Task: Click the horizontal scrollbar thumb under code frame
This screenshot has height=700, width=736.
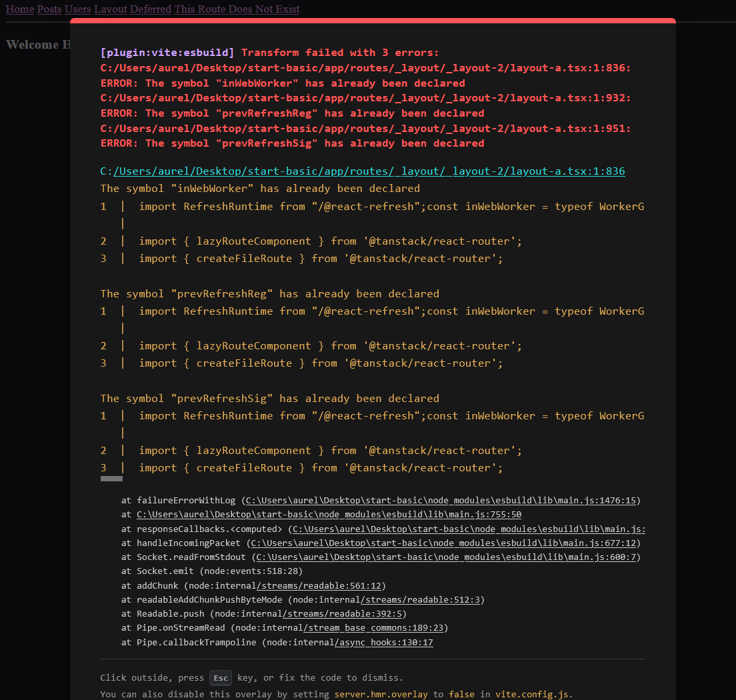Action: click(x=112, y=479)
